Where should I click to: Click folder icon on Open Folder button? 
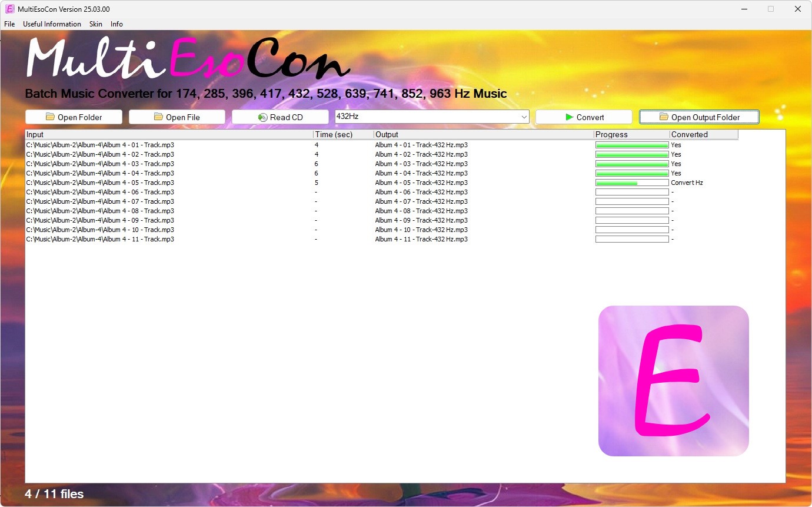(50, 117)
